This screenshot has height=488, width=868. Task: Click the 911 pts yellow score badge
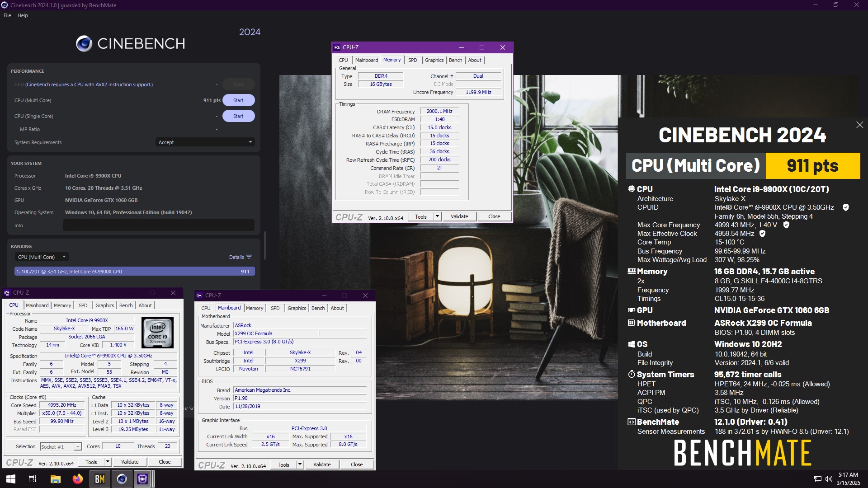812,166
